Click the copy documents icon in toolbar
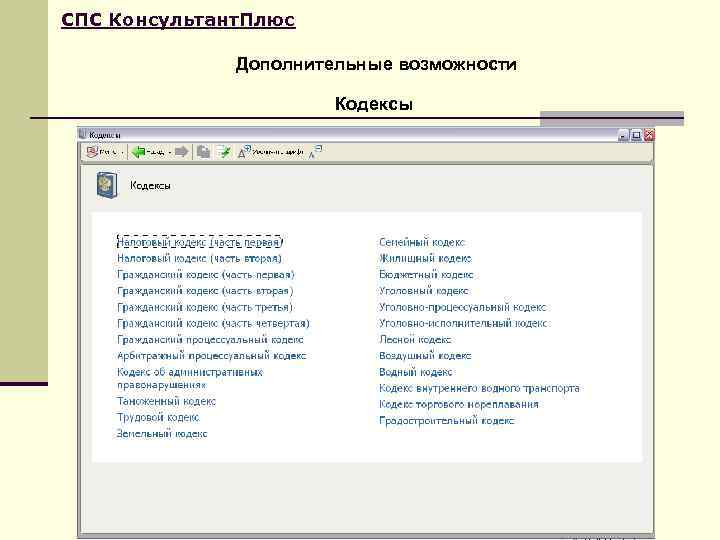This screenshot has height=540, width=720. tap(203, 152)
